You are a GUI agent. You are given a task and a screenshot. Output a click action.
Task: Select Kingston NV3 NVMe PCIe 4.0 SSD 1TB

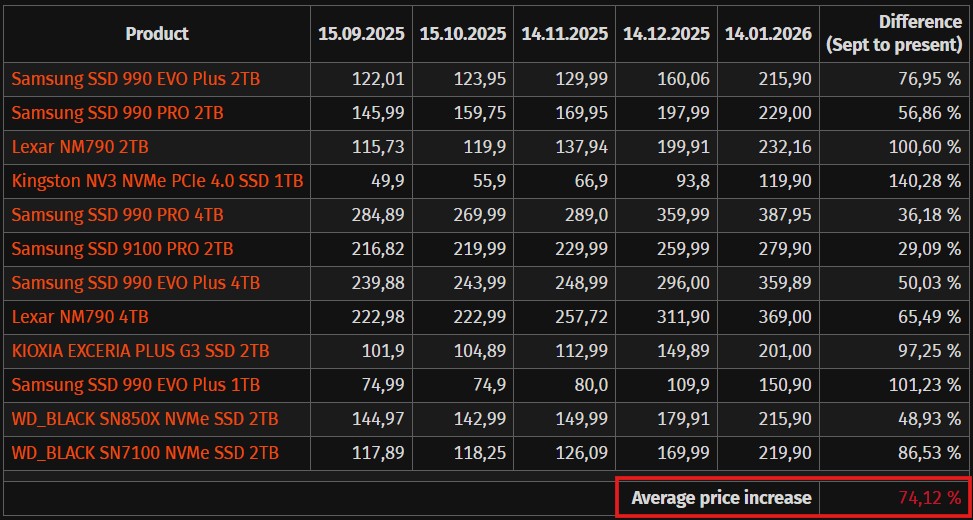[157, 181]
